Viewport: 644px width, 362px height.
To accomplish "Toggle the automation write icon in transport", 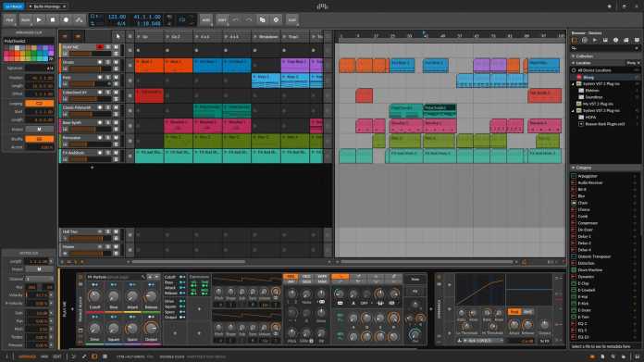I will pos(80,19).
